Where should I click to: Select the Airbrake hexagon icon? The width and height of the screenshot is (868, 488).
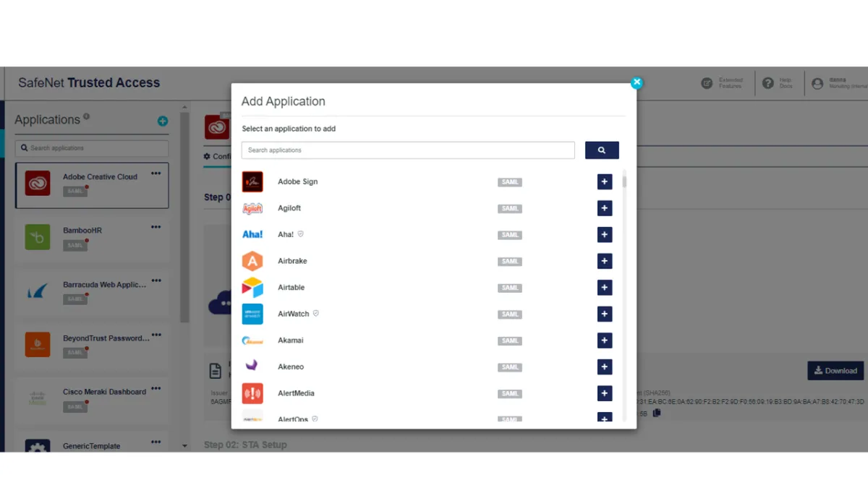tap(252, 261)
